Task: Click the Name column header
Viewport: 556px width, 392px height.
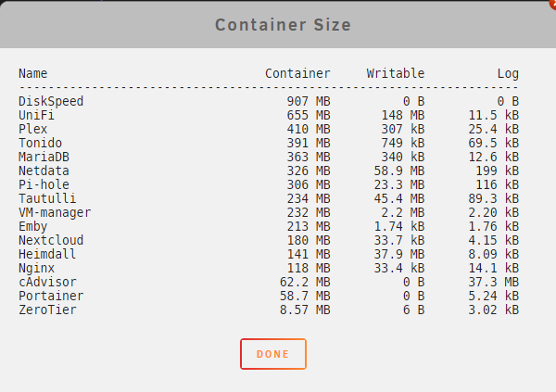Action: [x=33, y=73]
